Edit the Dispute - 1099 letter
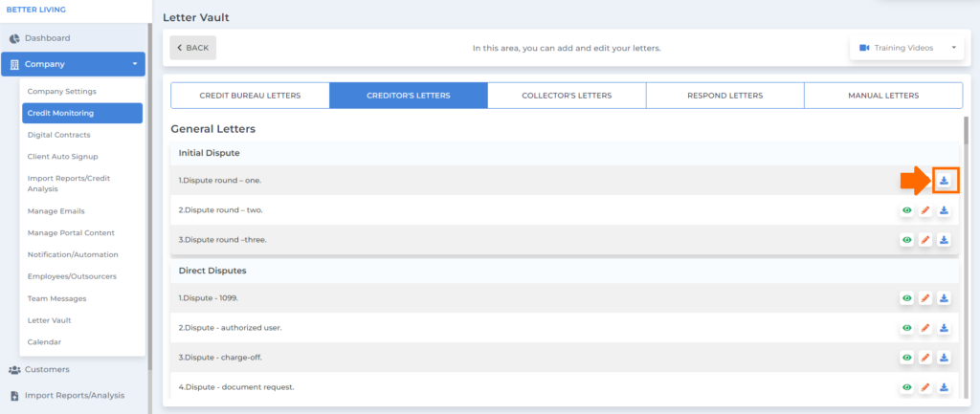The image size is (980, 414). pos(925,298)
